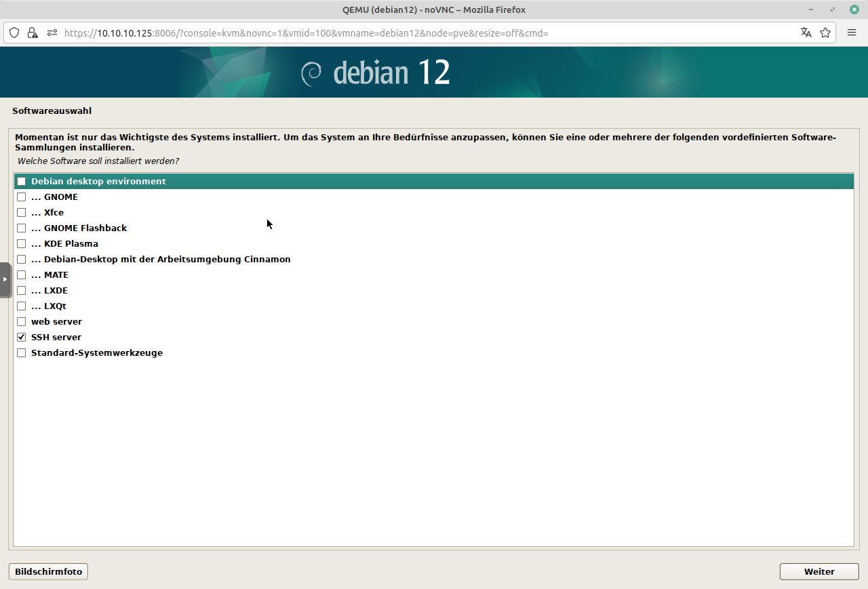Toggle the KDE Plasma checkbox

(22, 244)
